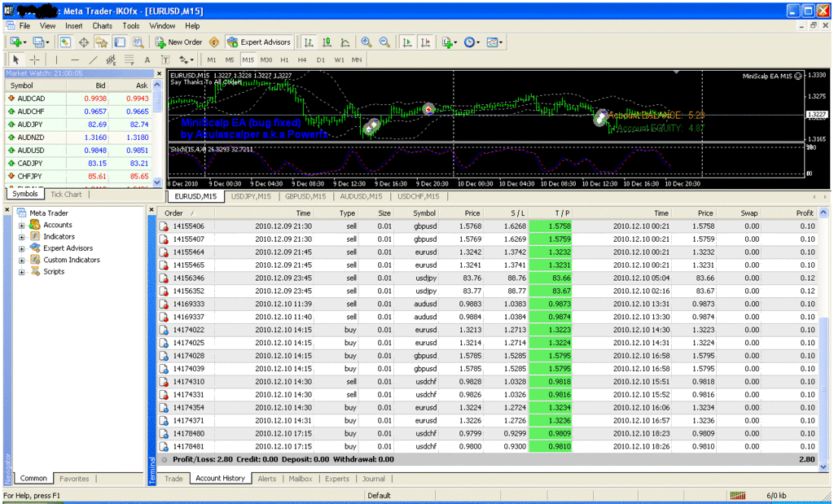Zoom out the chart
This screenshot has height=504, width=834.
click(x=384, y=42)
